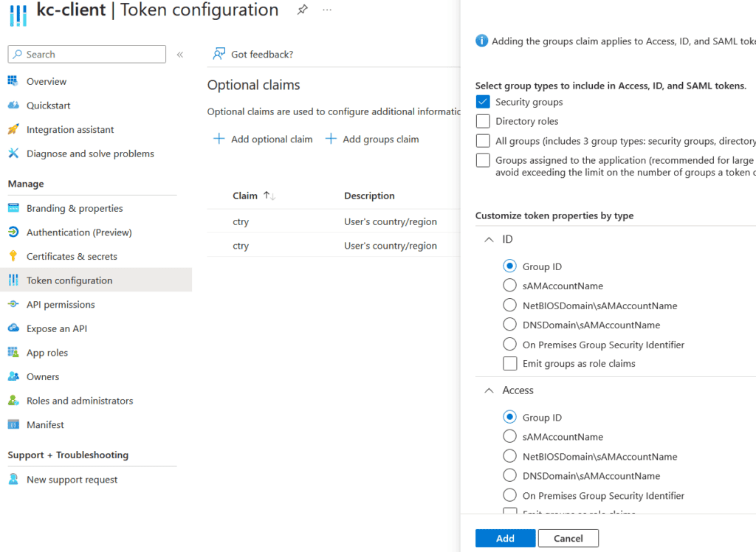
Task: Click the API permissions icon
Action: [13, 304]
